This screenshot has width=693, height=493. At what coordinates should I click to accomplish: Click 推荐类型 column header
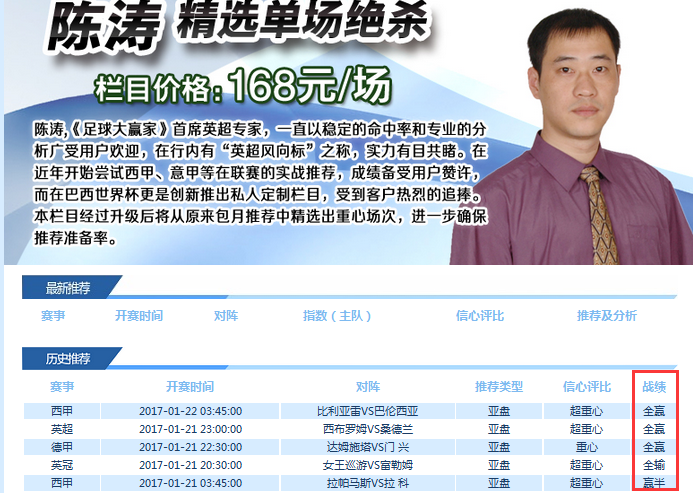tap(499, 387)
